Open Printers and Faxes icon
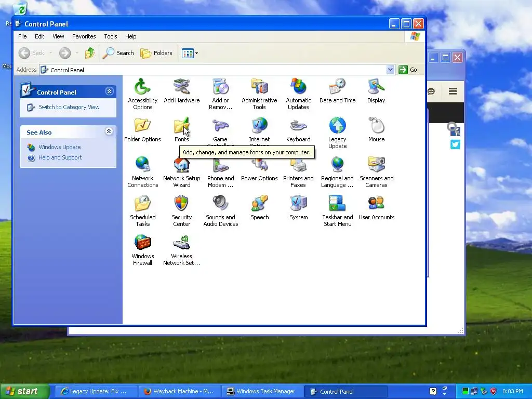The height and width of the screenshot is (399, 532). pyautogui.click(x=298, y=165)
